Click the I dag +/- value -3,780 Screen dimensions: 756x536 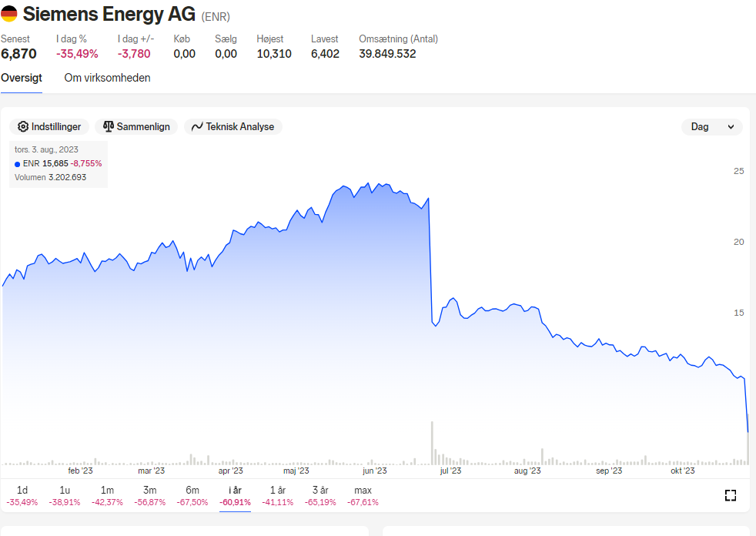134,54
